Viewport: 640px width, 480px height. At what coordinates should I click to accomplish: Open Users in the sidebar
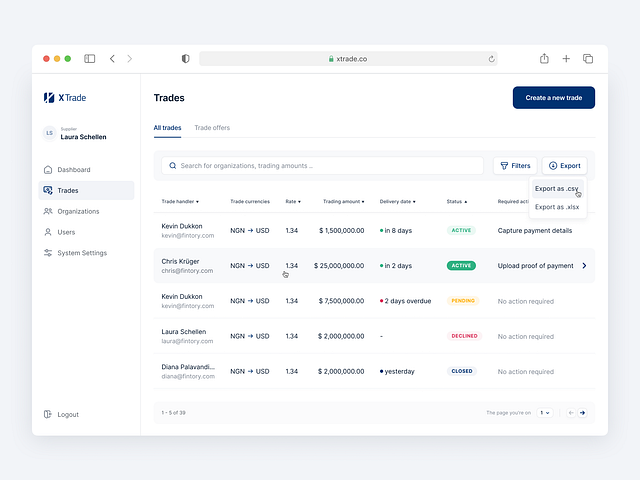(86, 232)
